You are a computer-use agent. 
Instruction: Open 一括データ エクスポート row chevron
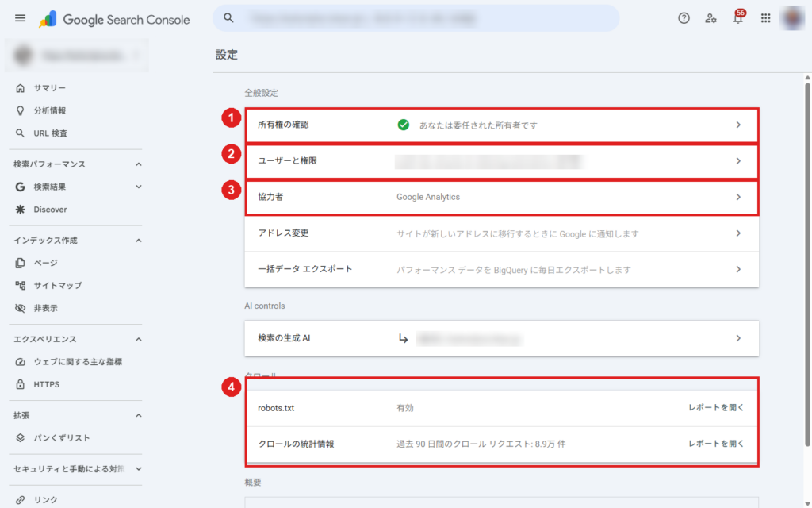(x=738, y=270)
